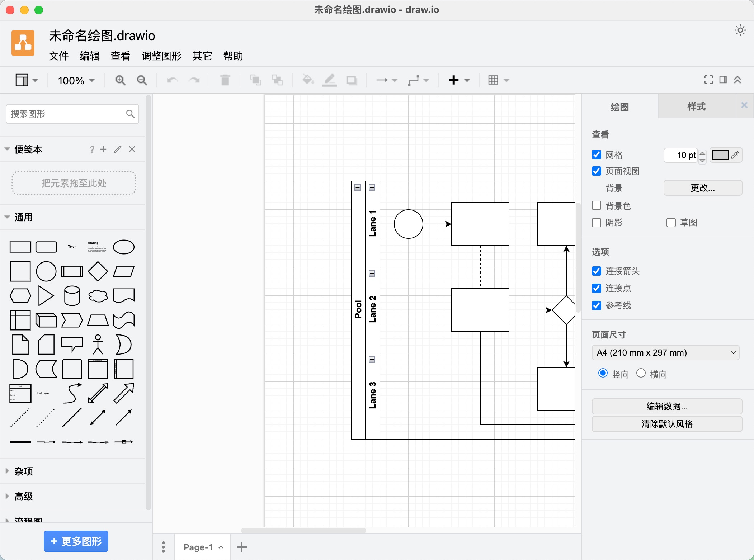This screenshot has height=560, width=754.
Task: Select the actor stick figure shape
Action: coord(98,344)
